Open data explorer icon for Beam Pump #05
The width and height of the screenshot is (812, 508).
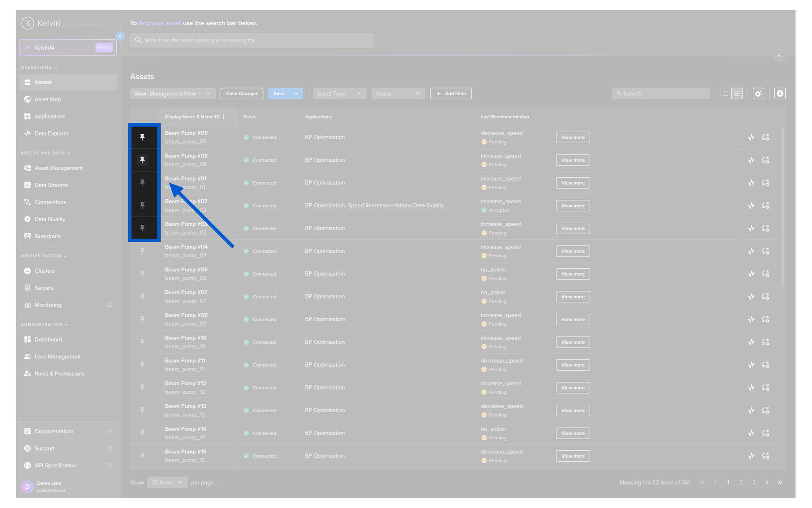[751, 137]
